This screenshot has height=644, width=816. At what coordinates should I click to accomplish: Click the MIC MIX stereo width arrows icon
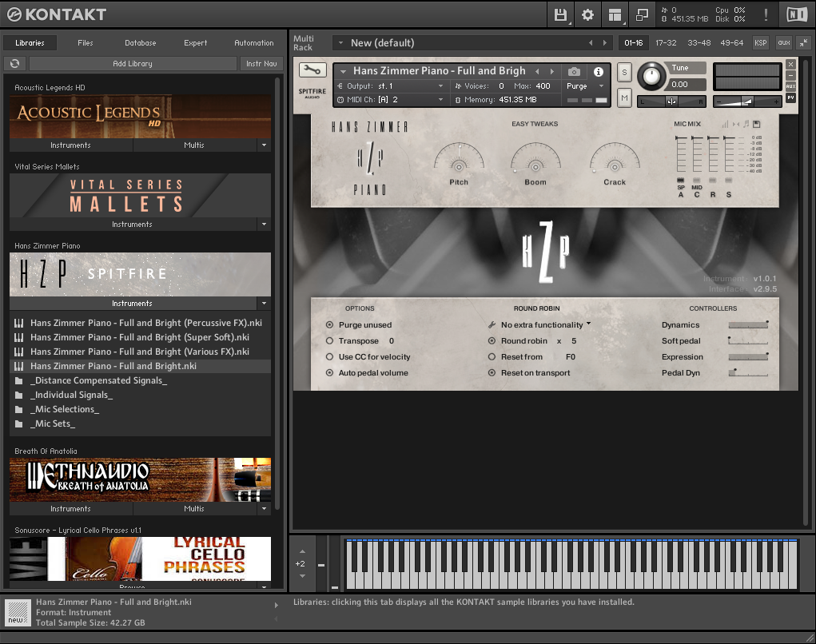click(x=736, y=124)
